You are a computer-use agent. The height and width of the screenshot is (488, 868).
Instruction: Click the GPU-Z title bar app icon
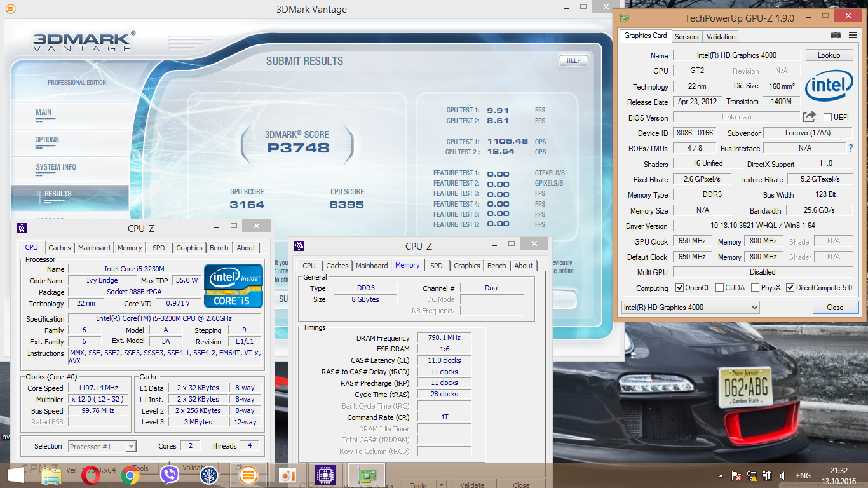(625, 18)
